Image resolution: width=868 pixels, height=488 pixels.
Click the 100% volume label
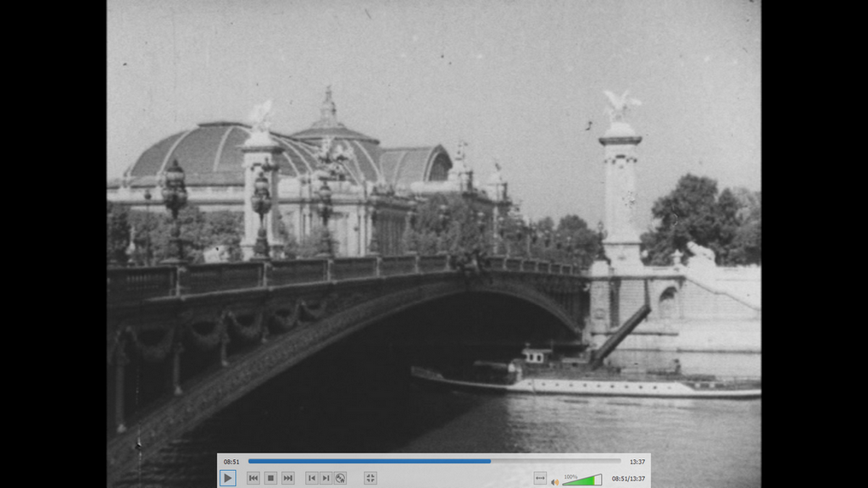[570, 476]
